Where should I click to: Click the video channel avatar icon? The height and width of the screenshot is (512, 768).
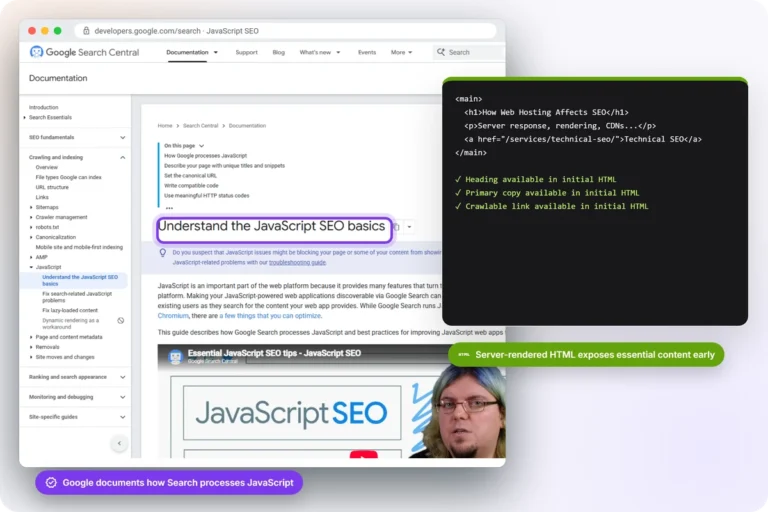click(175, 356)
